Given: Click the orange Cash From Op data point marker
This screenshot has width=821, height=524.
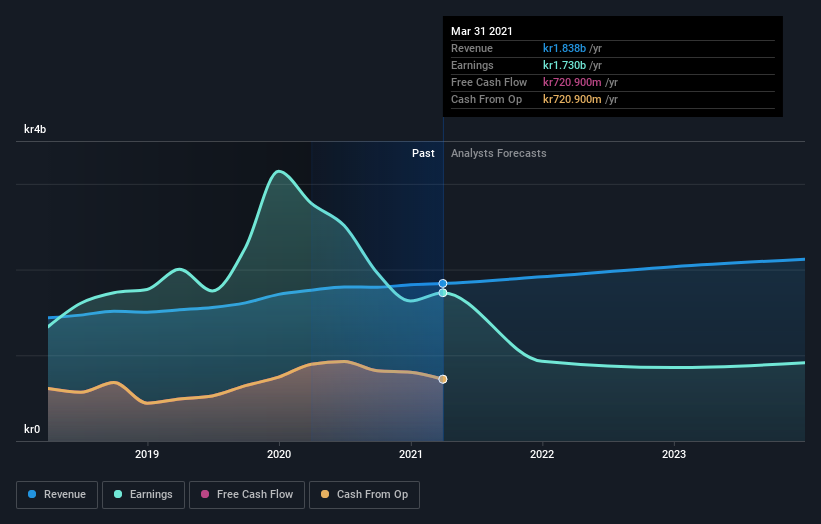Looking at the screenshot, I should point(443,379).
